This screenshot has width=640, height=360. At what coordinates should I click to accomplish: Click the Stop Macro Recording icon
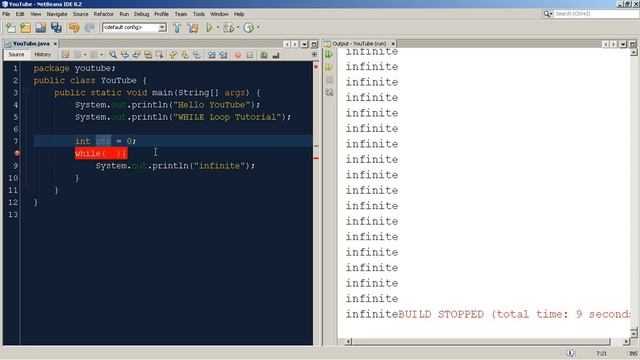[x=249, y=55]
